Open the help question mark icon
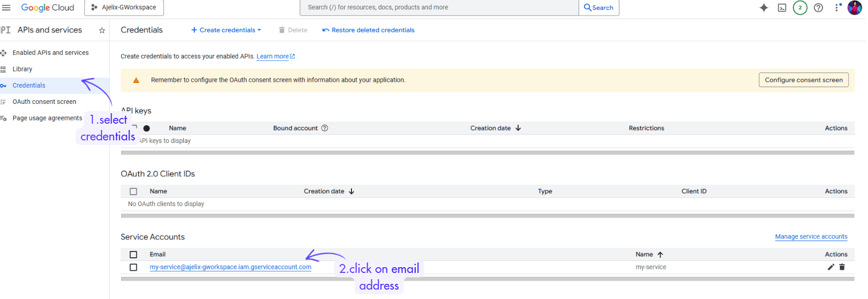This screenshot has width=868, height=299. 818,8
